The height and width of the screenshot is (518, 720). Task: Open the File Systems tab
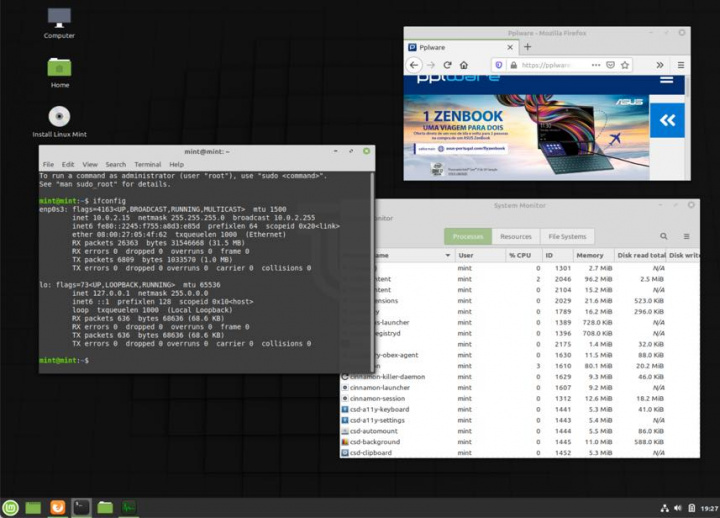click(x=567, y=237)
